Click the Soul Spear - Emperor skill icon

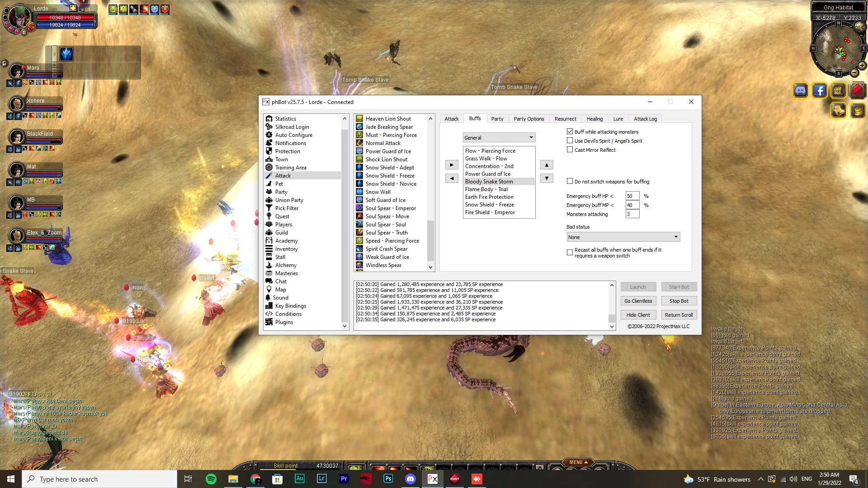359,208
